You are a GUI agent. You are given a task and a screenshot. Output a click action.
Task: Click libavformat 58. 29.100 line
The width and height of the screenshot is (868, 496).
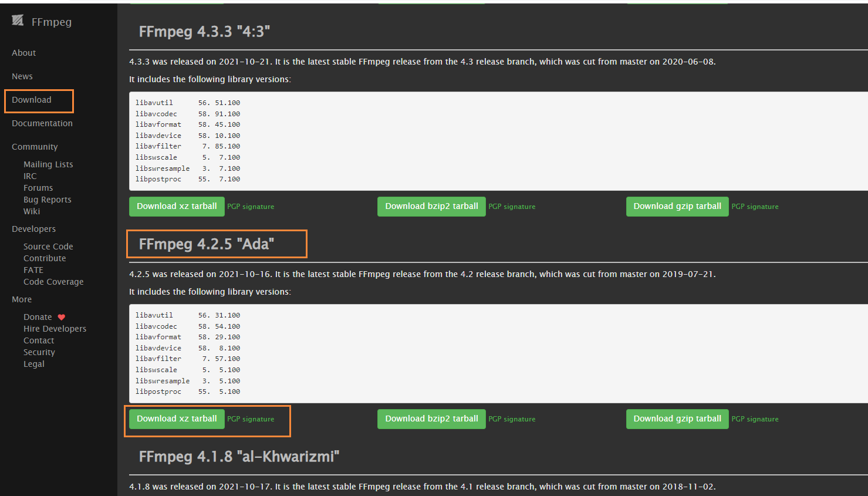[x=188, y=337]
